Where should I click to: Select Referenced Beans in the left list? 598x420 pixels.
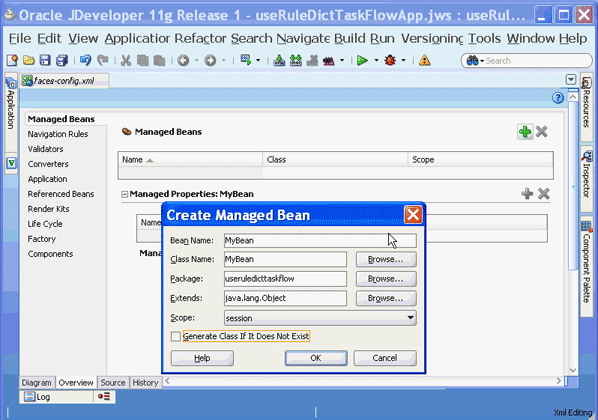pos(61,194)
